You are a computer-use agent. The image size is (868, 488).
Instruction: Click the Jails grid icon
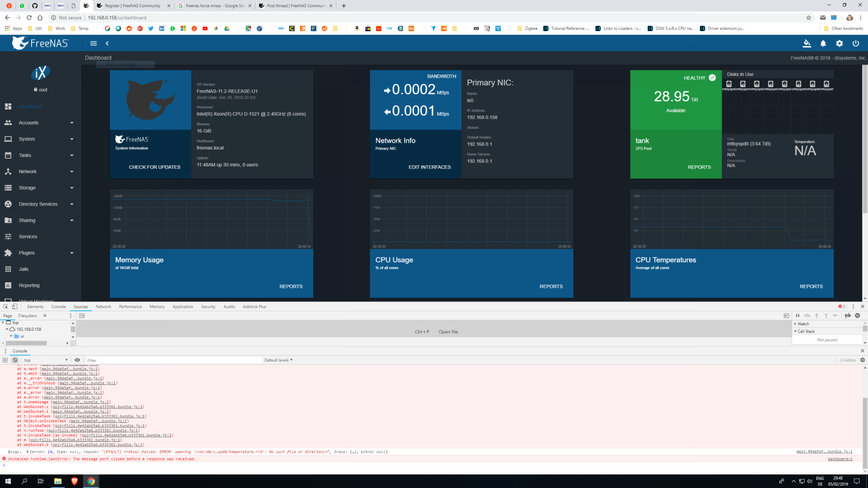coord(8,269)
